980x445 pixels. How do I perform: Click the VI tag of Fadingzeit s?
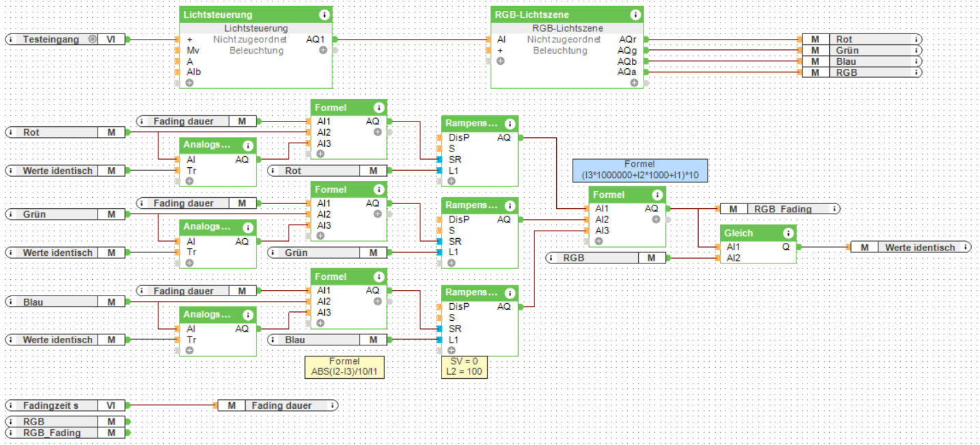click(111, 405)
